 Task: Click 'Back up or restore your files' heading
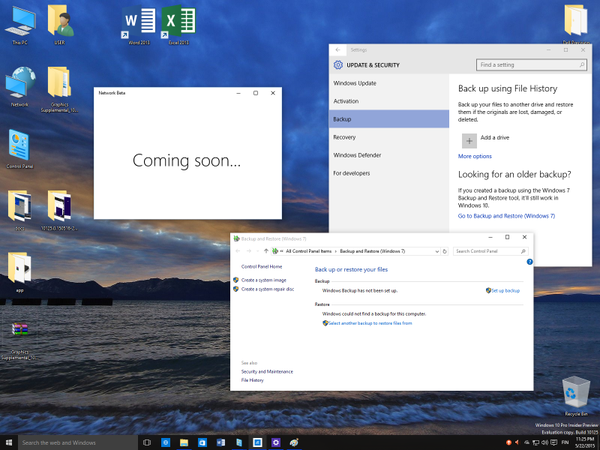coord(351,269)
